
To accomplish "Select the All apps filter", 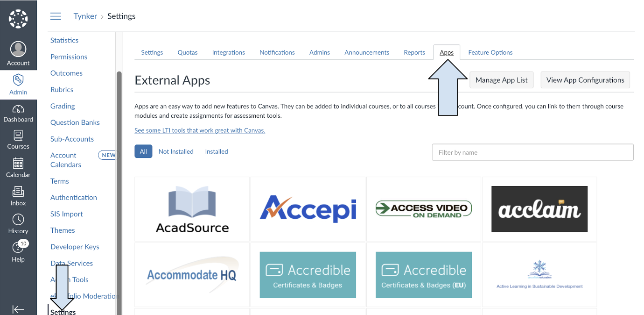I will pyautogui.click(x=143, y=151).
